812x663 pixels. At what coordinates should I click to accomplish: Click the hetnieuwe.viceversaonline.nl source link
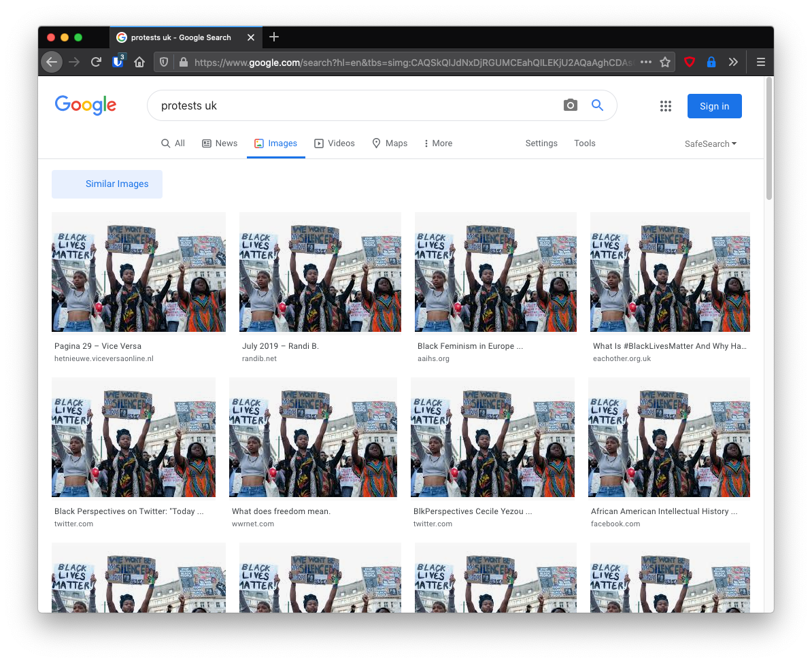[x=103, y=358]
